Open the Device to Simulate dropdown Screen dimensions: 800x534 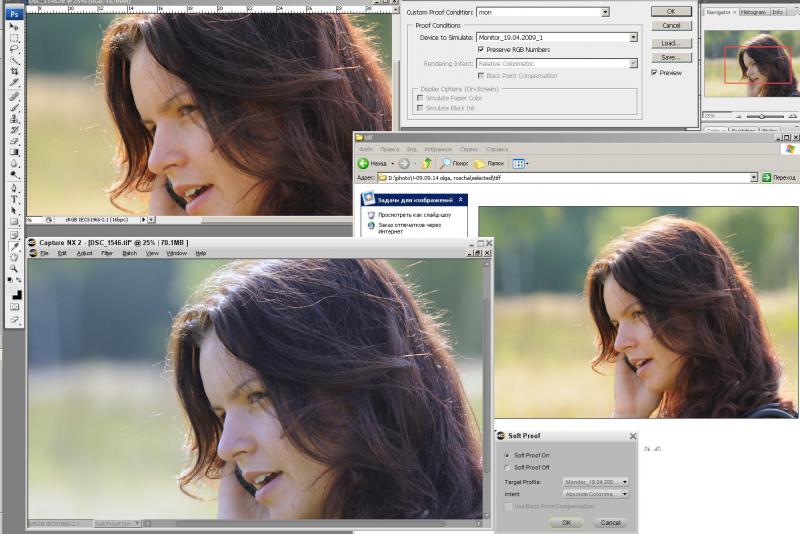click(x=633, y=37)
